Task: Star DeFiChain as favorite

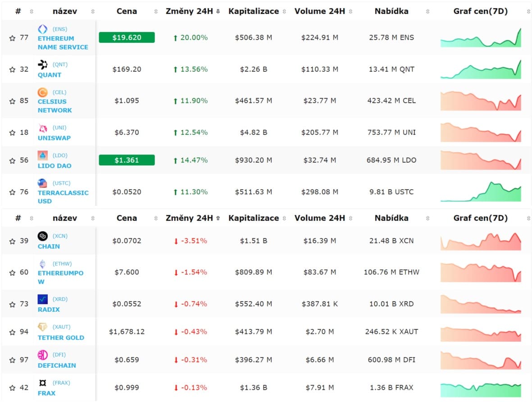Action: pyautogui.click(x=12, y=360)
